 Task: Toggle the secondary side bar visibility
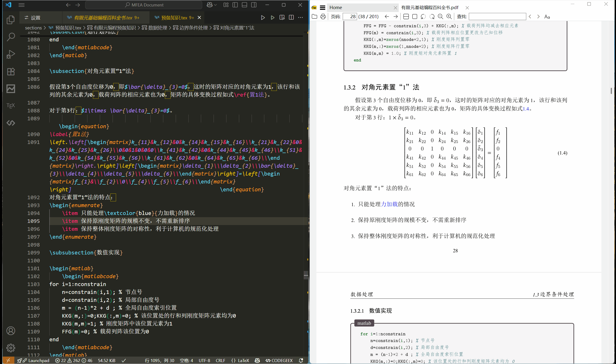coord(254,5)
